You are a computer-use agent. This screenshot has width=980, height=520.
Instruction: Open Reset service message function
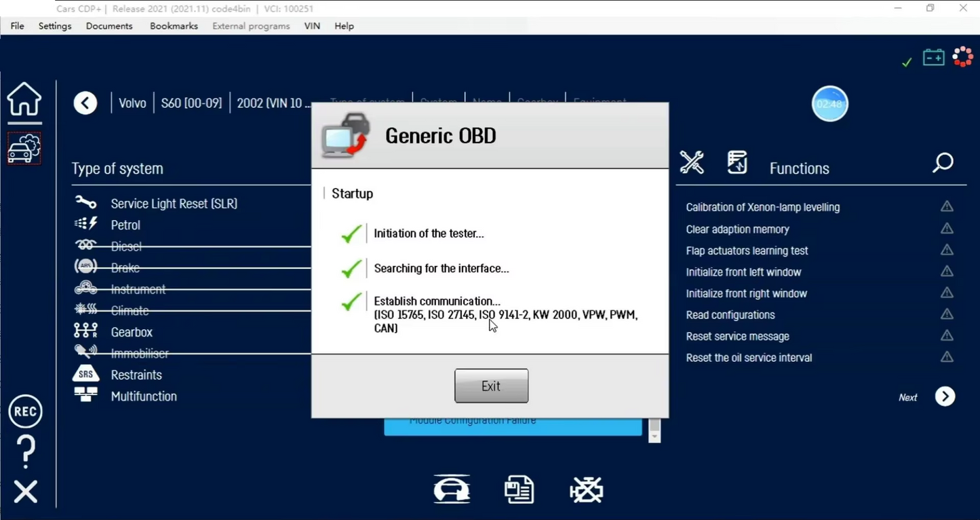[738, 336]
